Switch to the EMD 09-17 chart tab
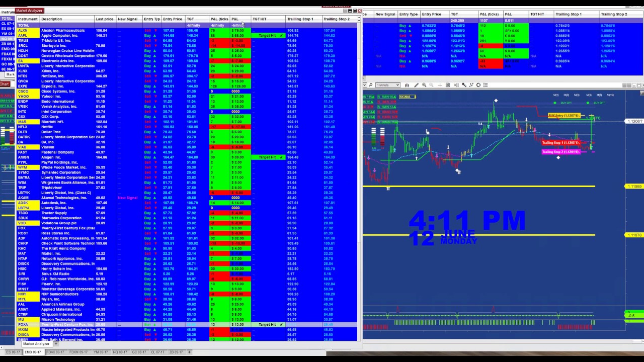The height and width of the screenshot is (362, 644). pyautogui.click(x=33, y=352)
